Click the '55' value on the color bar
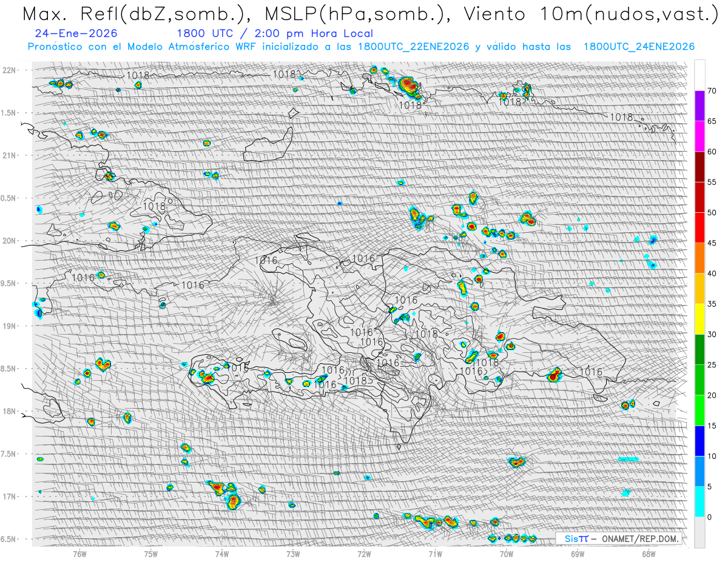This screenshot has height=562, width=728. pos(712,182)
